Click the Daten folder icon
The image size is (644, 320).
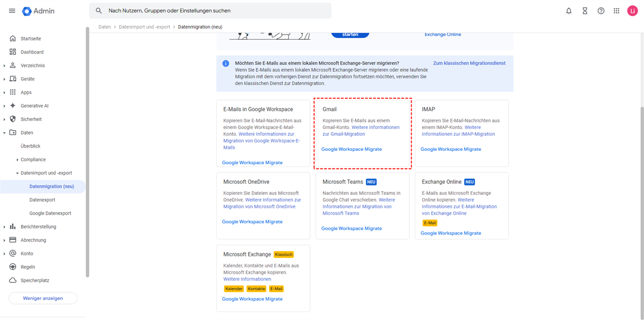tap(13, 133)
